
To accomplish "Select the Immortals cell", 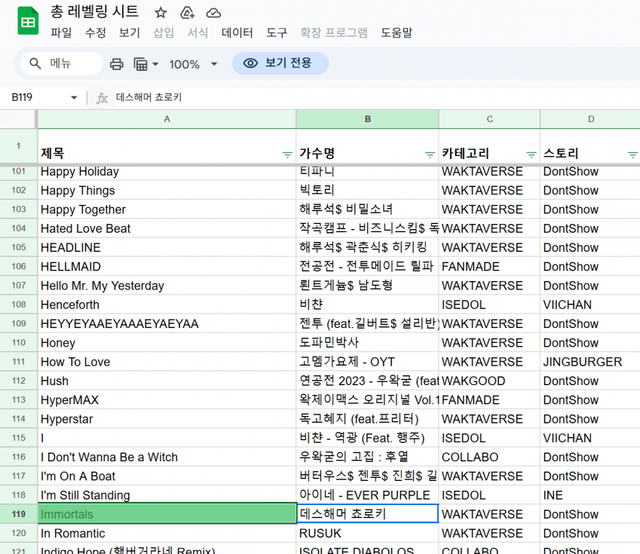I will click(166, 514).
